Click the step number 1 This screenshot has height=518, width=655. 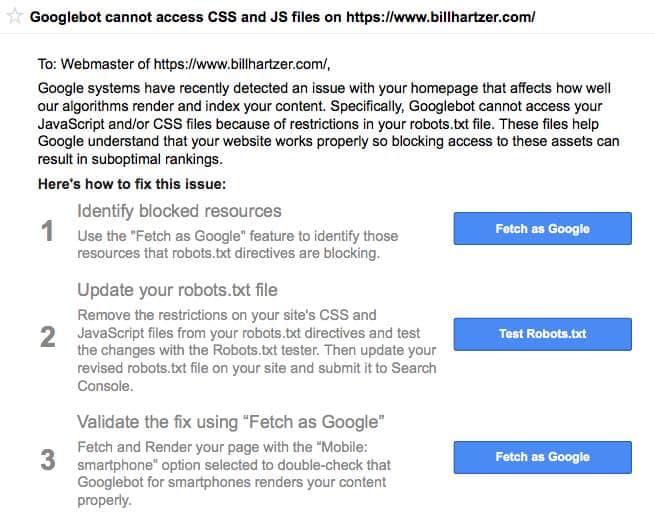point(48,231)
